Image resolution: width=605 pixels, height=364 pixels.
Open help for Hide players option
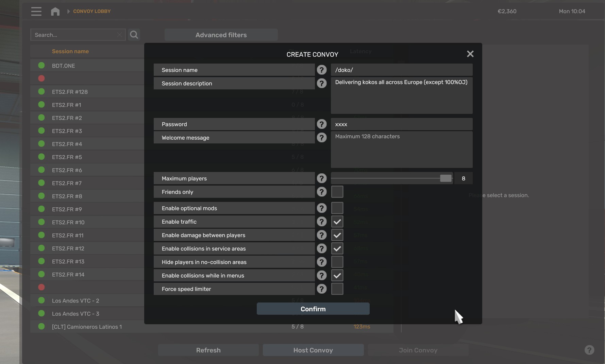click(x=321, y=262)
